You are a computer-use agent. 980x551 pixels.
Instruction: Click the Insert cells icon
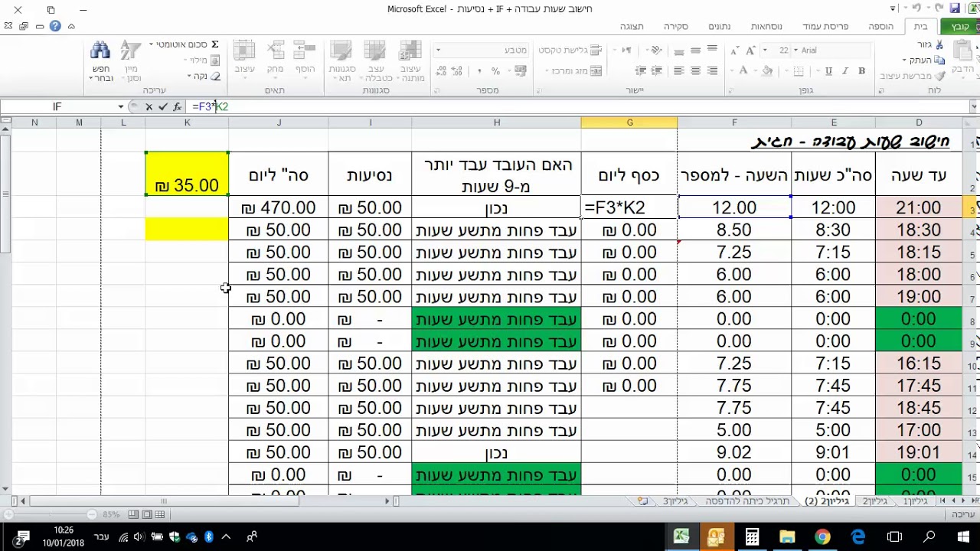tap(305, 51)
